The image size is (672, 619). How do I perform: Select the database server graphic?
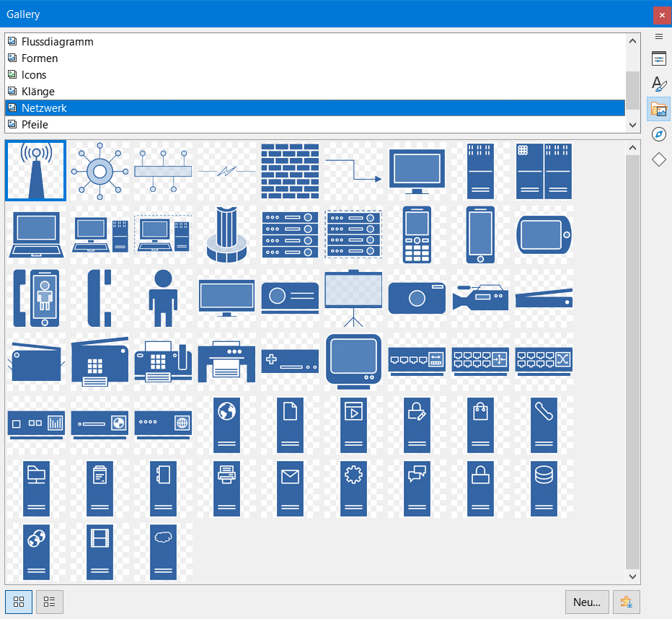tap(544, 488)
